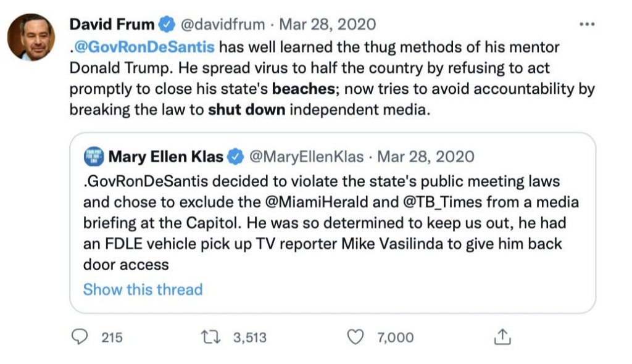This screenshot has width=632, height=364.
Task: Open the quoted tweet body text
Action: pos(321,222)
